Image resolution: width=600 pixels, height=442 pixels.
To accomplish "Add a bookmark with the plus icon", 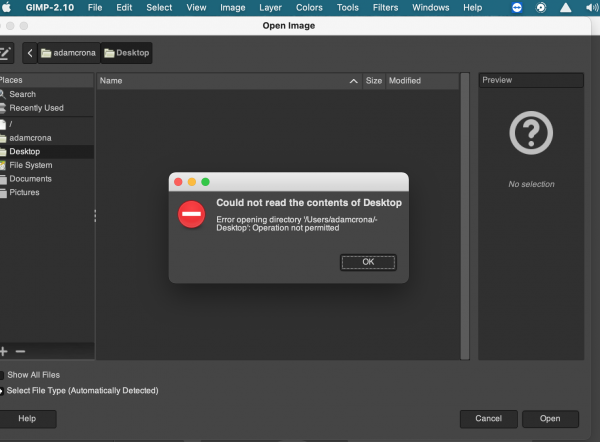I will point(4,351).
